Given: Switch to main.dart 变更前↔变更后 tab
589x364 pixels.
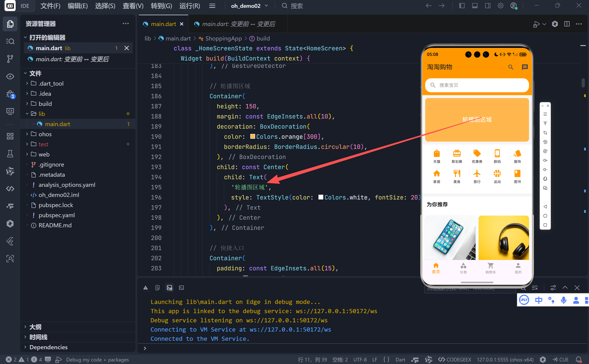Looking at the screenshot, I should (x=238, y=24).
